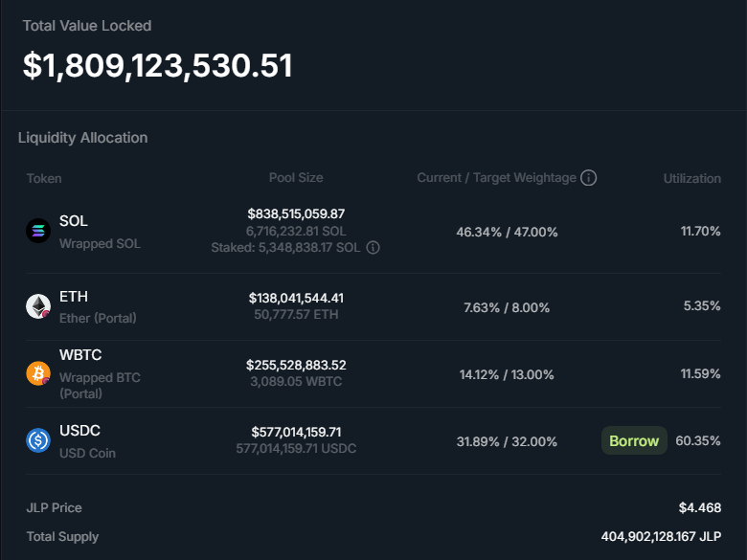The image size is (747, 560).
Task: Open the Current / Target Weightage info icon
Action: coord(589,178)
